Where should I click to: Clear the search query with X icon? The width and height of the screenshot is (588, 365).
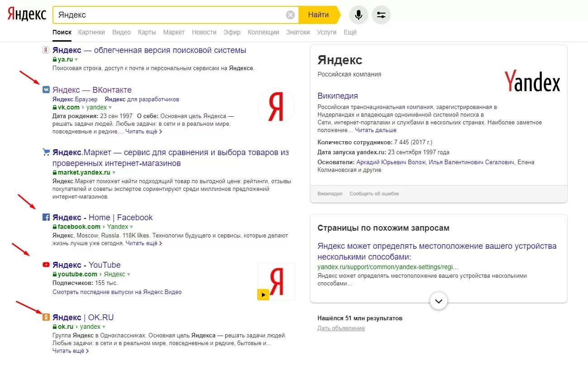(x=290, y=15)
